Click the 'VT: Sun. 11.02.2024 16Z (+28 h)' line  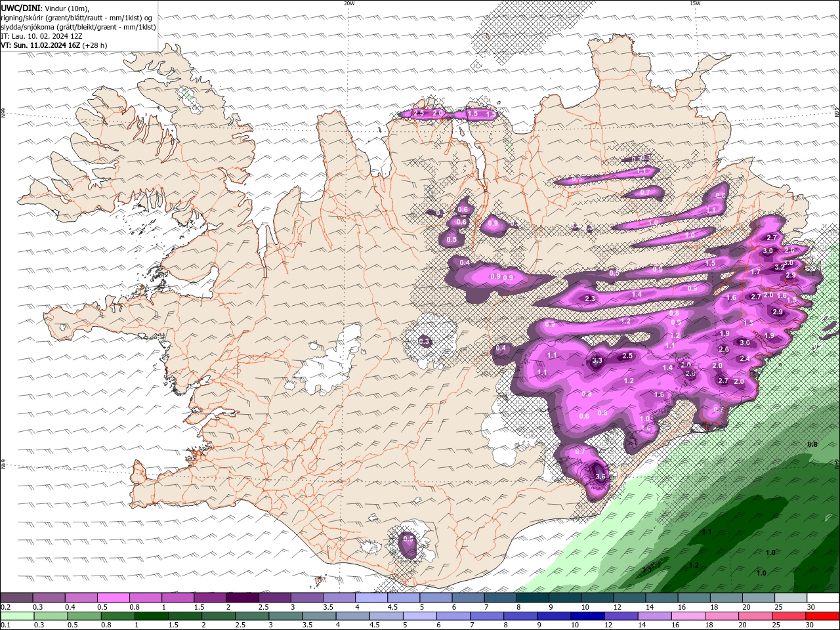(x=54, y=45)
